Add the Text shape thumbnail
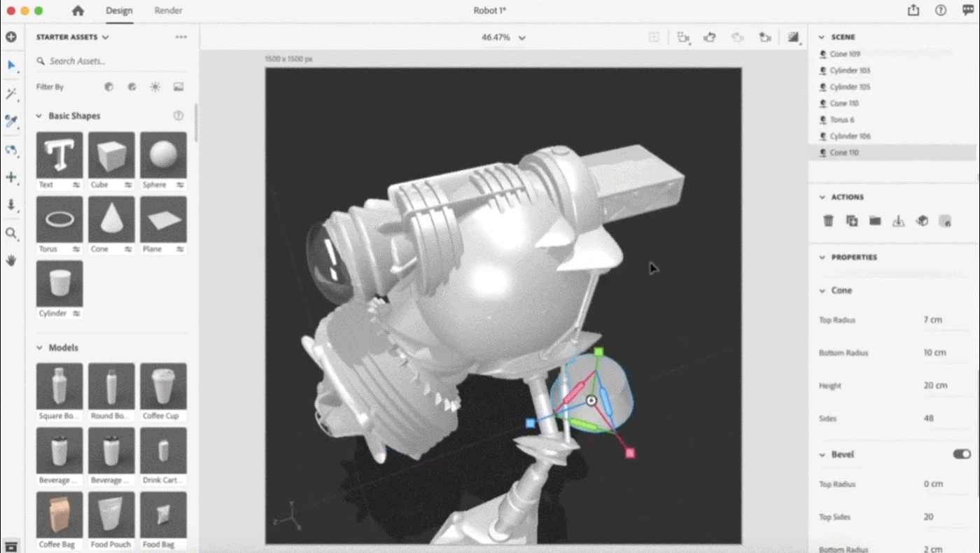The height and width of the screenshot is (553, 980). (59, 155)
